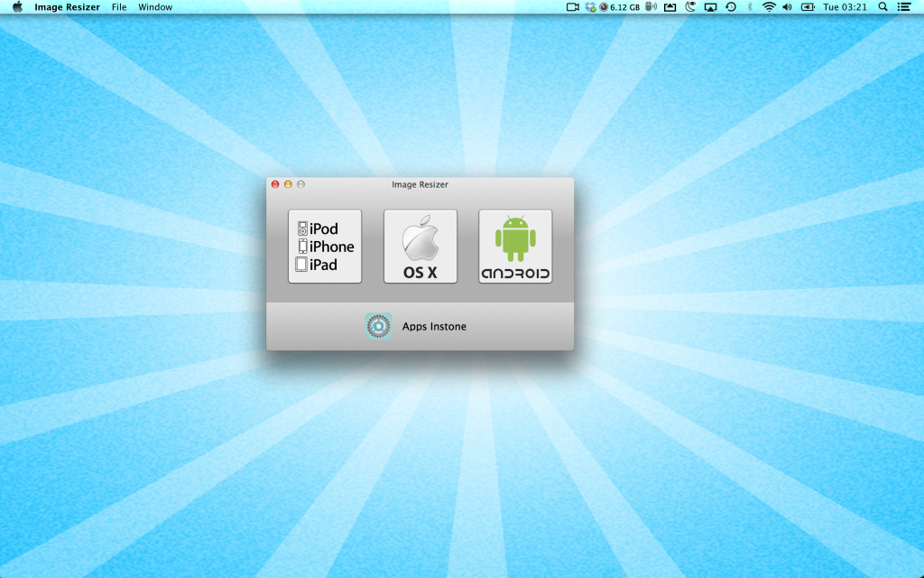Show the 6.12 GB memory monitor menu
Screen dimensions: 924x578
(620, 7)
